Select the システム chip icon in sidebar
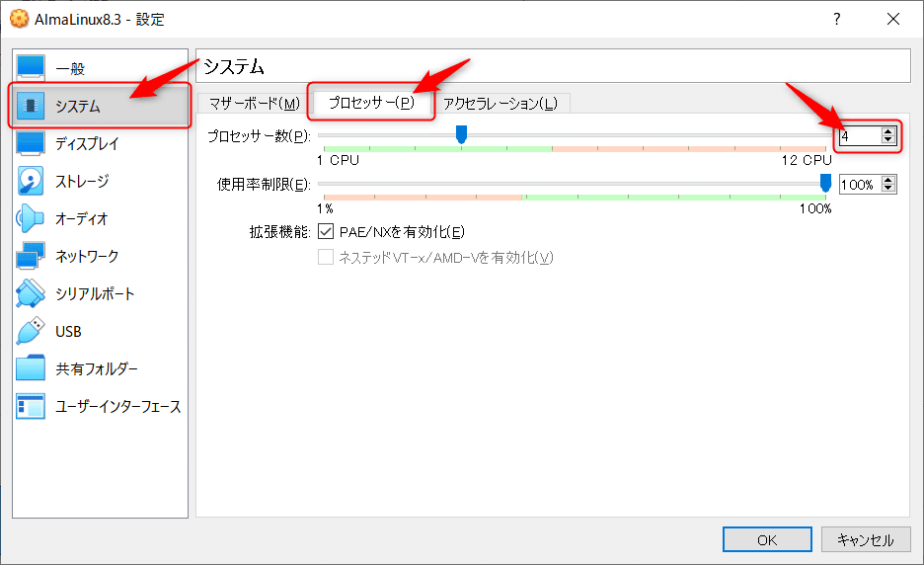 tap(31, 106)
